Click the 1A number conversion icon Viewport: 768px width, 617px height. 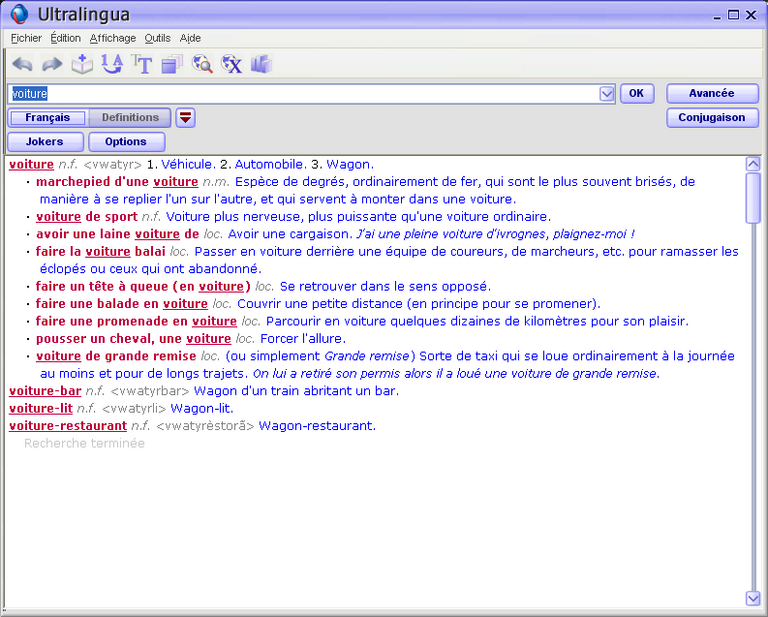coord(112,64)
